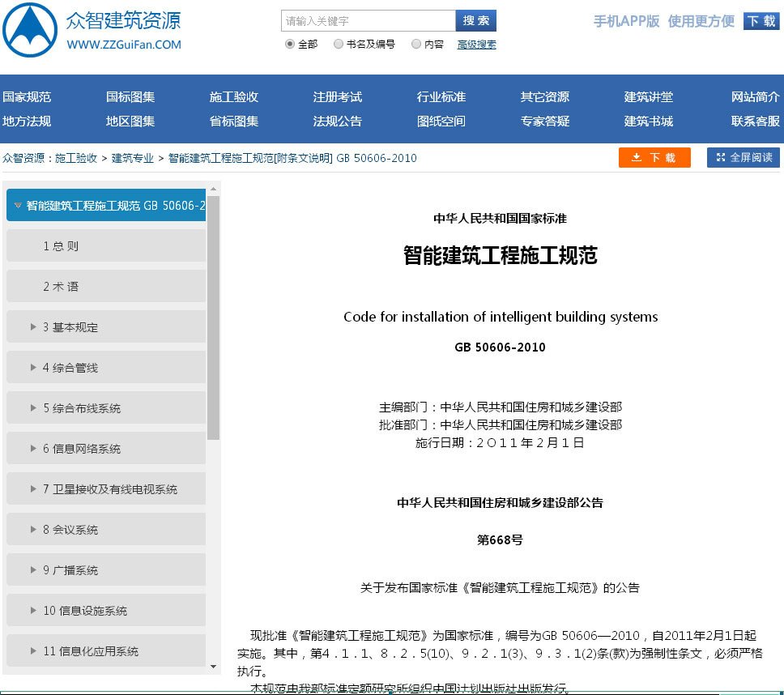This screenshot has height=695, width=784.
Task: Open the 行业标准 navigation menu
Action: tap(441, 96)
